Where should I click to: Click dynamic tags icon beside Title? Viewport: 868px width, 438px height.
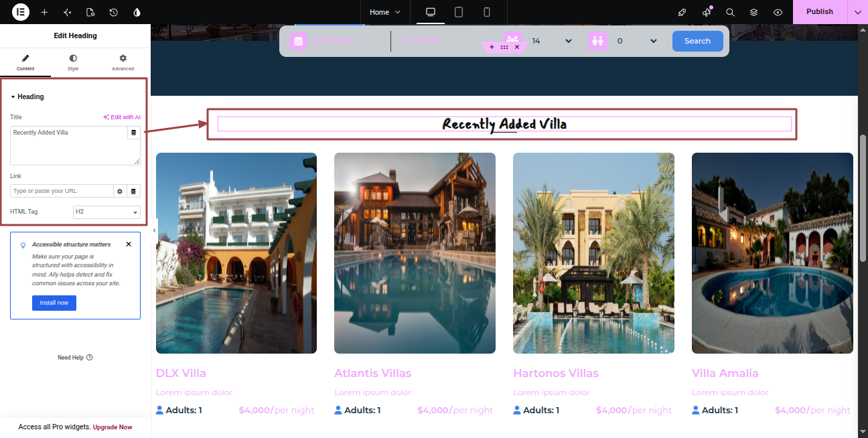[x=133, y=133]
